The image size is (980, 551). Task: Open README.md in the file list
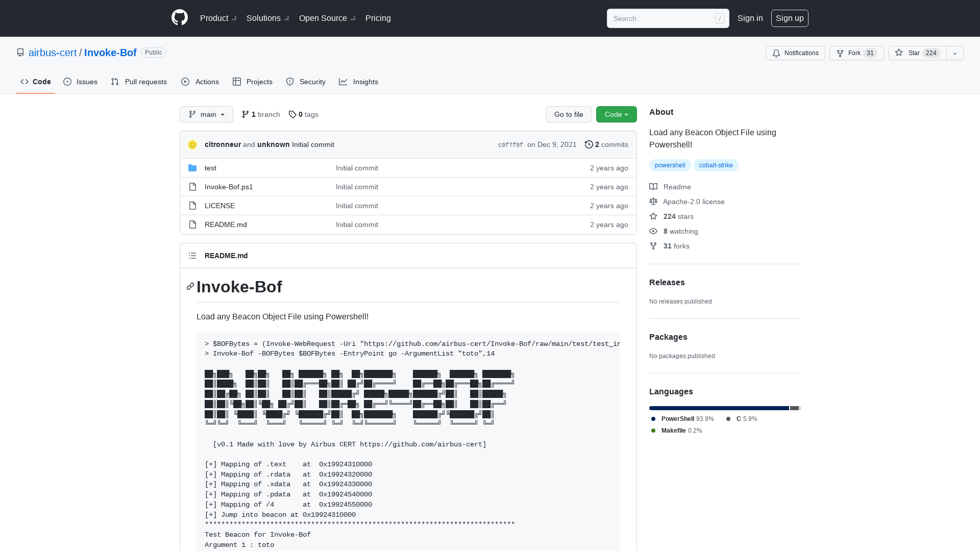tap(226, 224)
